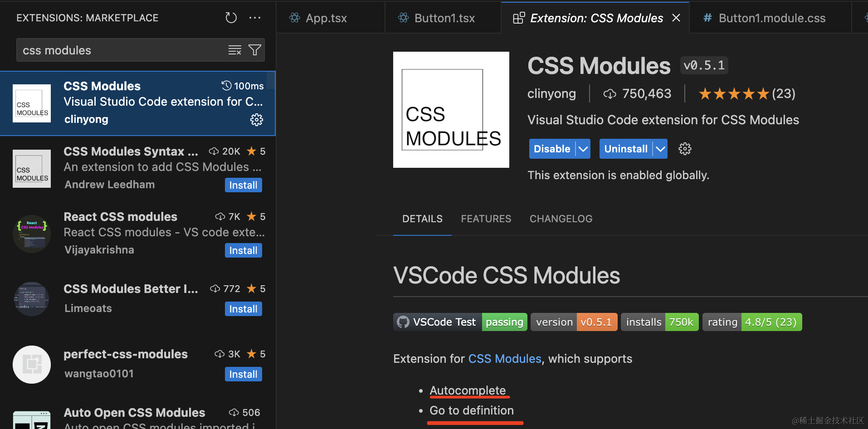Viewport: 868px width, 429px height.
Task: Refresh the extensions marketplace list
Action: coord(231,18)
